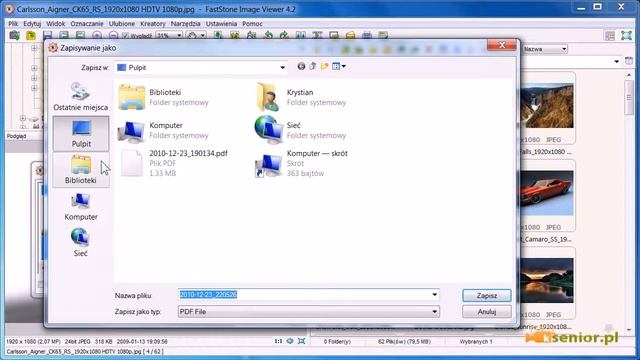
Task: Select Biblioteki in the places sidebar
Action: click(81, 170)
